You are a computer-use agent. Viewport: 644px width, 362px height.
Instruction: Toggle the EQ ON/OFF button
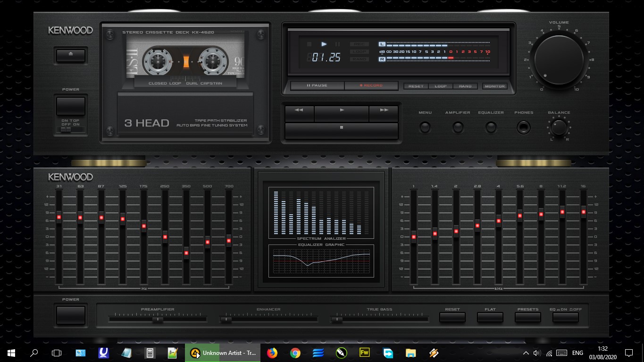(566, 317)
